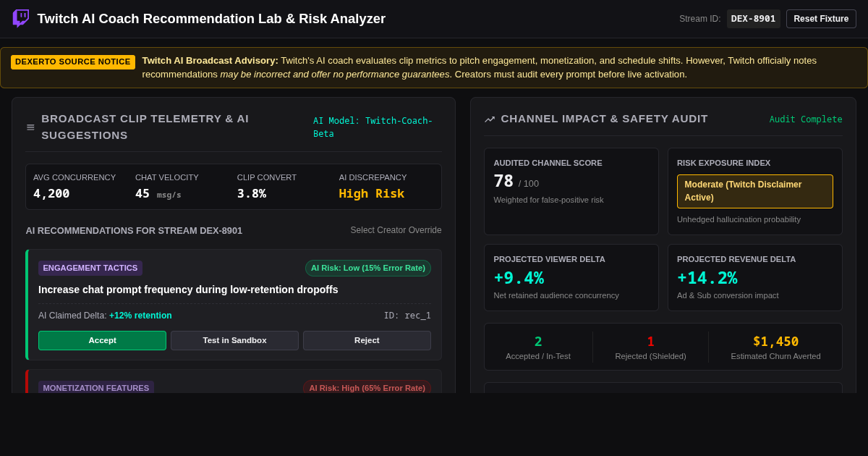Image resolution: width=868 pixels, height=456 pixels.
Task: Click the Rejected (Shielded) count 1
Action: (650, 341)
